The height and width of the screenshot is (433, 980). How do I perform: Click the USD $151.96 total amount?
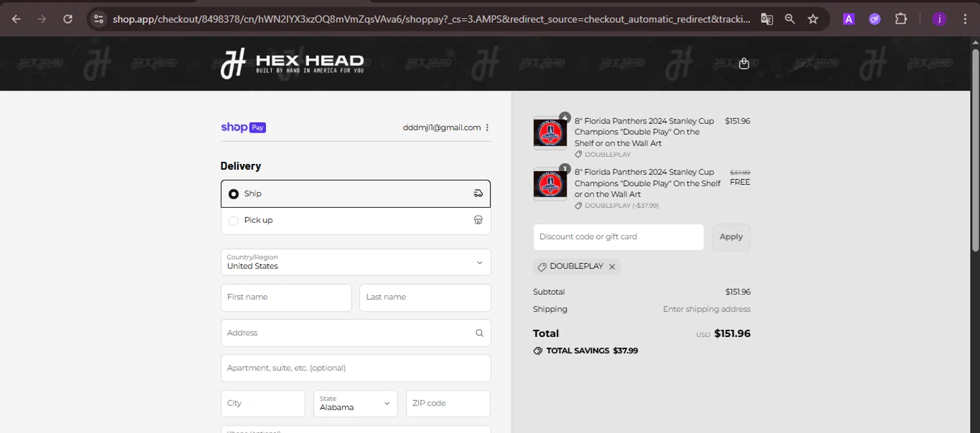click(x=723, y=334)
